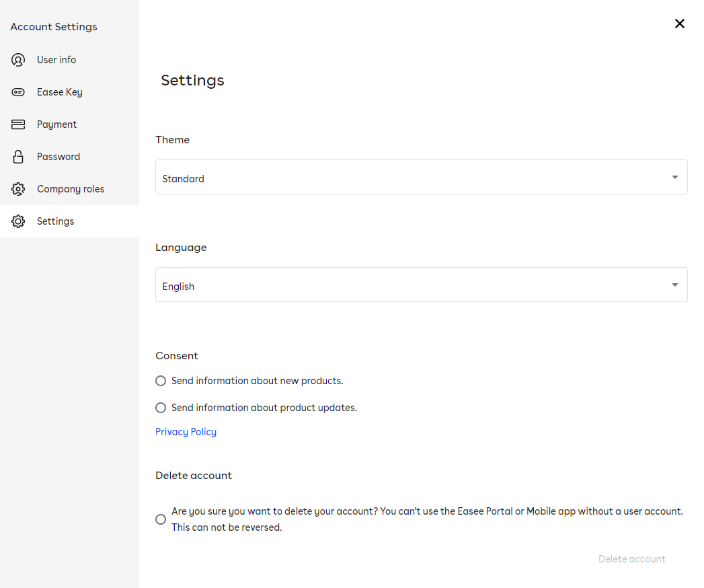The image size is (704, 588).
Task: Open Company roles section
Action: (69, 189)
